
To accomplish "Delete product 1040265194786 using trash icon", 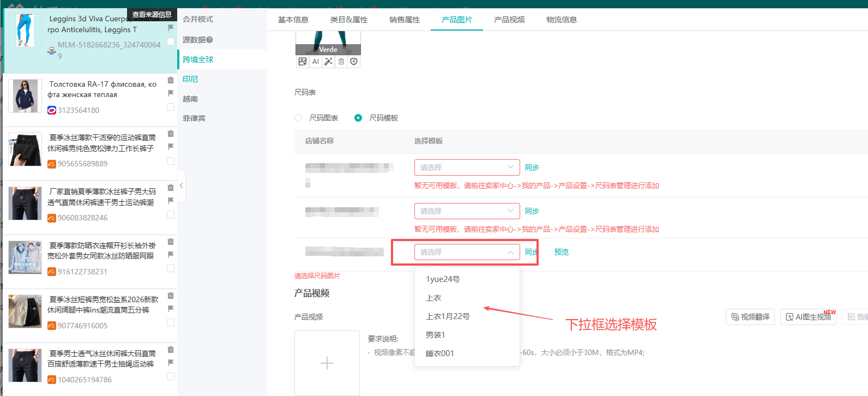I will [x=171, y=350].
